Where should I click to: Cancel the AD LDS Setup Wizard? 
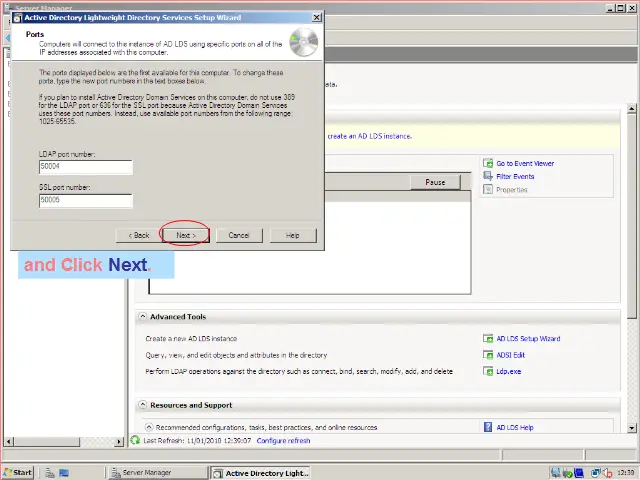[239, 236]
